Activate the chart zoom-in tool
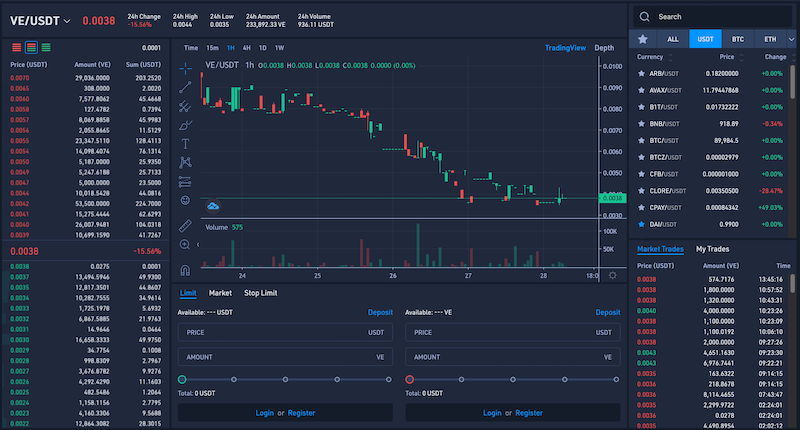The width and height of the screenshot is (800, 430). click(185, 245)
